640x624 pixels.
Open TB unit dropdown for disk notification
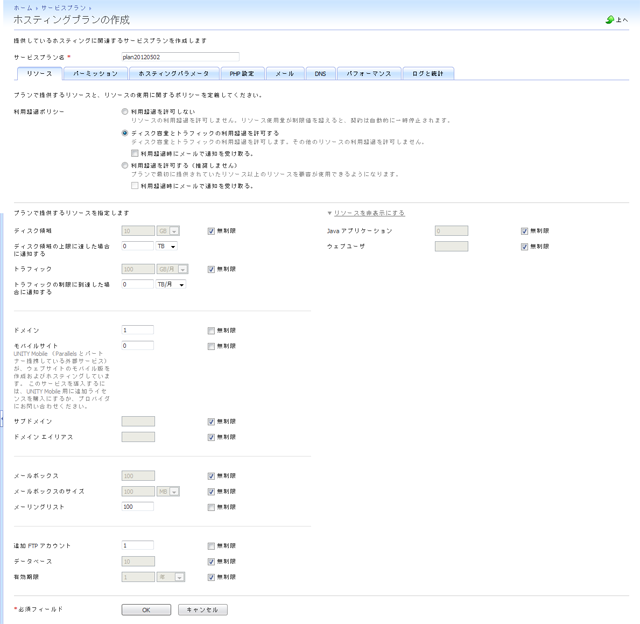tap(166, 245)
